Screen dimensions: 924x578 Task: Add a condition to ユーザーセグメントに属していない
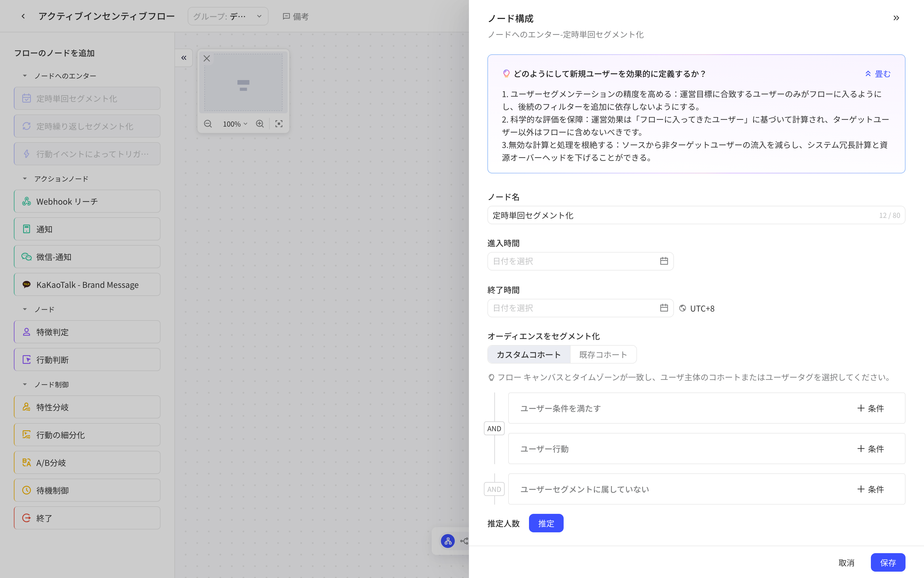tap(871, 489)
